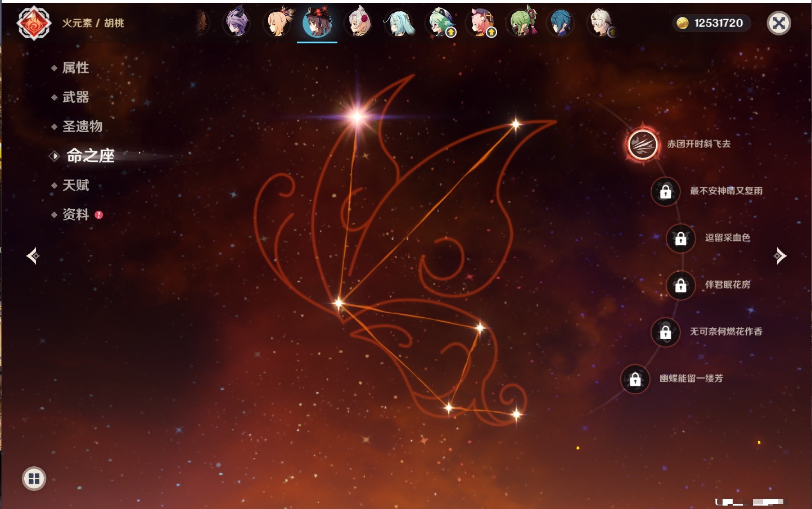Select the dark blue-haired character portrait
This screenshot has height=509, width=812.
tap(561, 23)
